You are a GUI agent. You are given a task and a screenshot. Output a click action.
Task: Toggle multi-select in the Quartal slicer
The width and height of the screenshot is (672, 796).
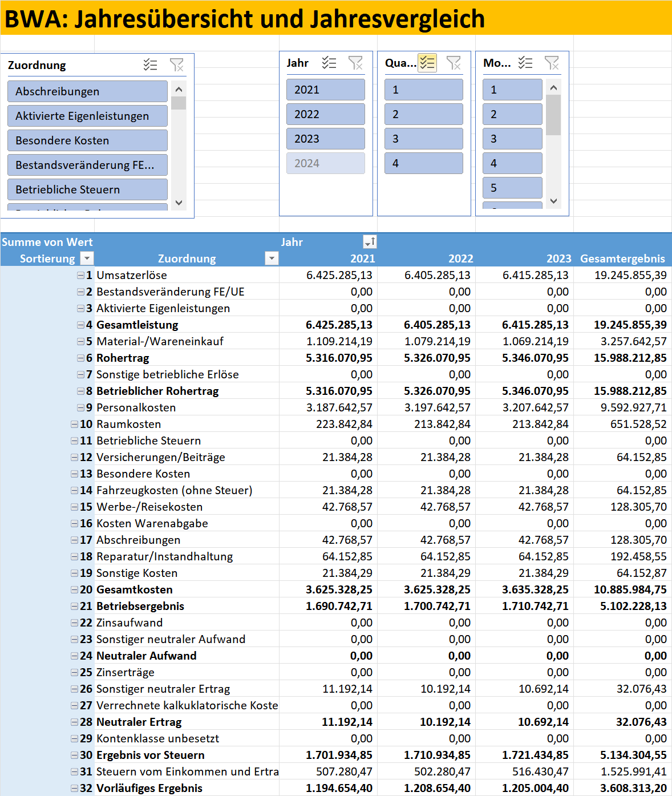tap(427, 63)
